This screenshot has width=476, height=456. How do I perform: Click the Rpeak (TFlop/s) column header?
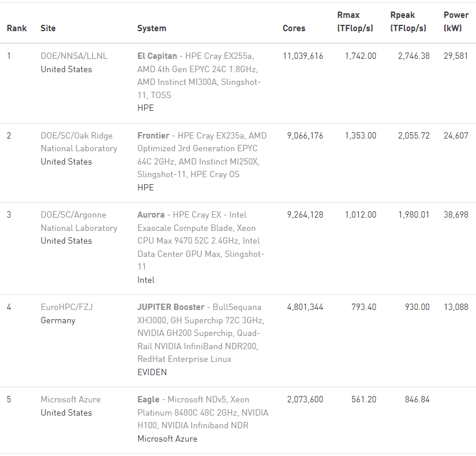pos(408,23)
